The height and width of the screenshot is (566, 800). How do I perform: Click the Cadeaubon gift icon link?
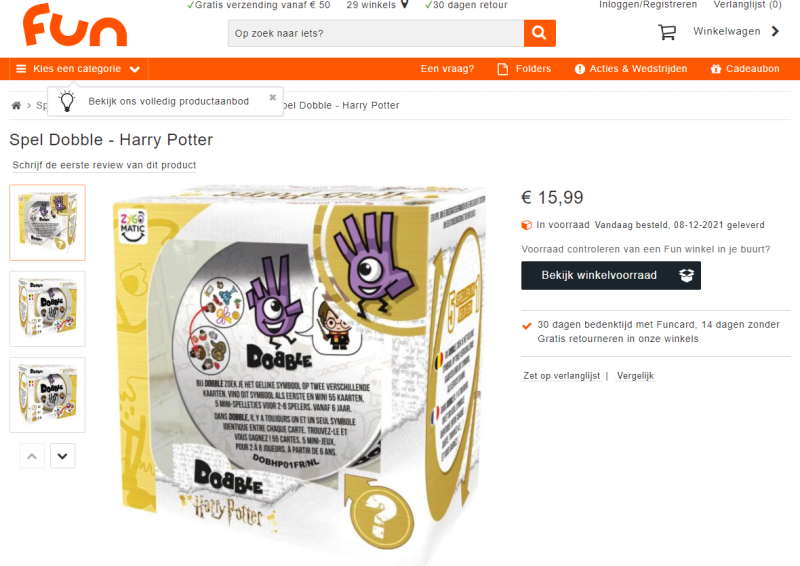pos(745,69)
